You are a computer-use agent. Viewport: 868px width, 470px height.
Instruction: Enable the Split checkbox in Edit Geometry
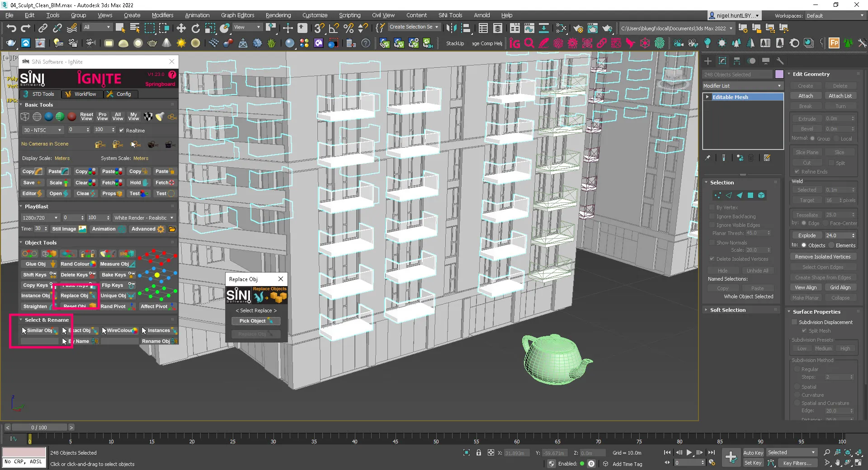click(x=831, y=163)
